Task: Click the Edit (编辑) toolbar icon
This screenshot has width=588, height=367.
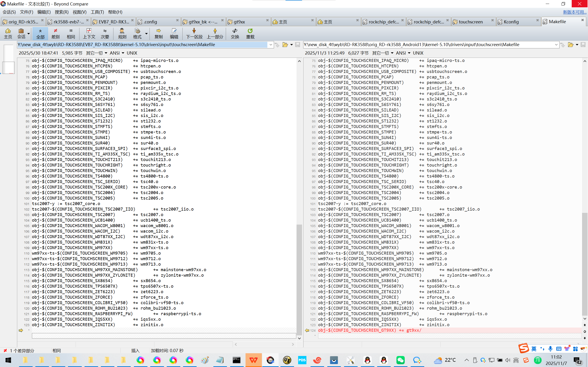Action: click(174, 33)
